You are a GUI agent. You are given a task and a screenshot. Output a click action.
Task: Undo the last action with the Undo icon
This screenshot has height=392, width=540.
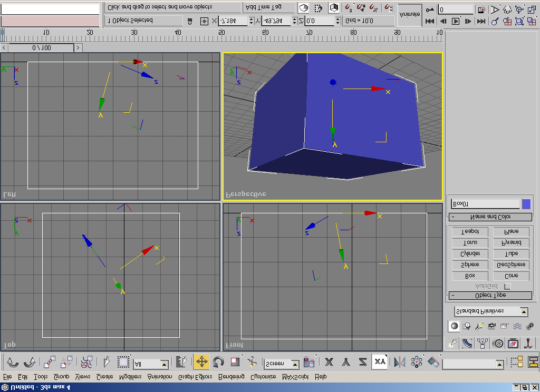[13, 362]
